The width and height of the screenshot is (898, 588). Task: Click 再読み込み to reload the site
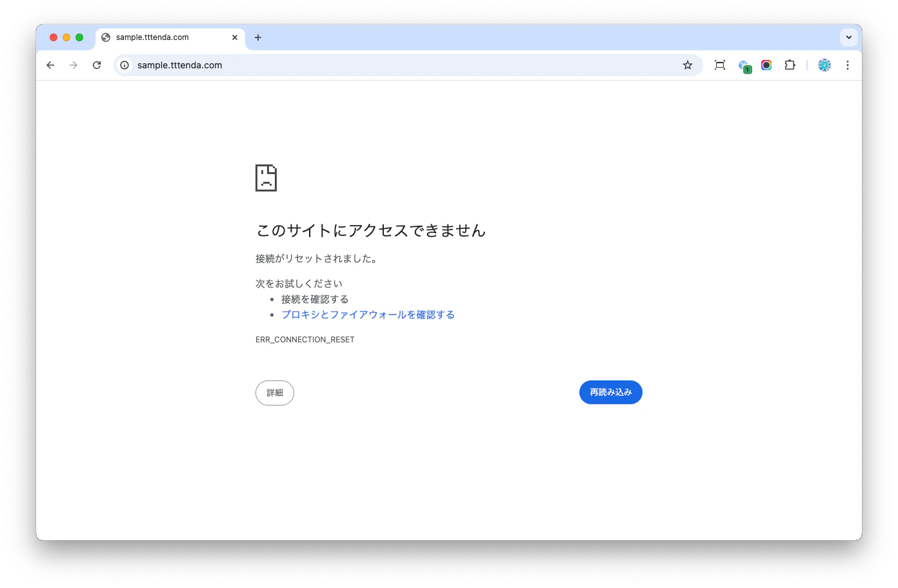(x=610, y=392)
